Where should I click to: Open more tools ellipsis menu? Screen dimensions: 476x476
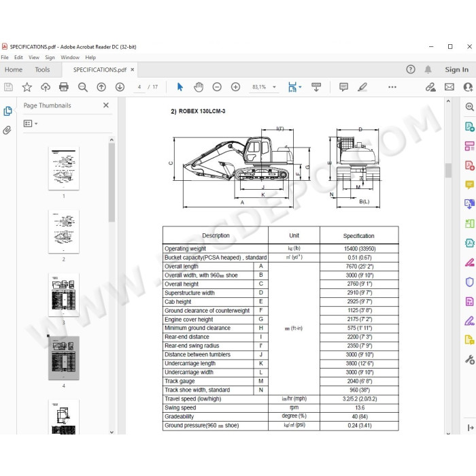[x=392, y=87]
